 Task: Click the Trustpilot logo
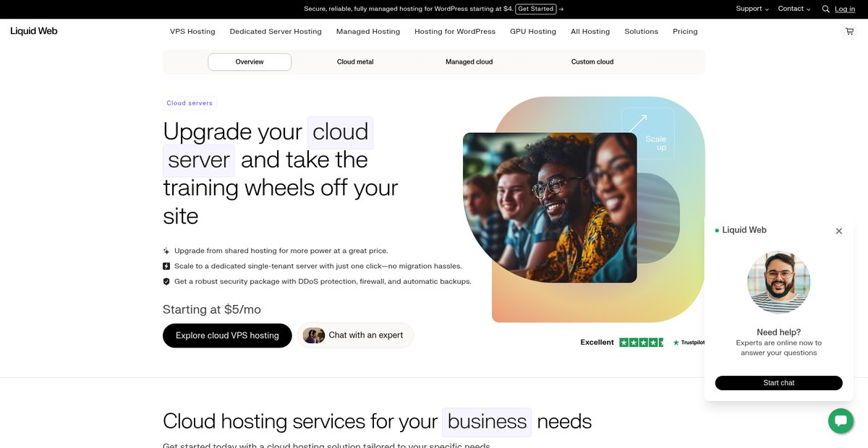pos(688,343)
